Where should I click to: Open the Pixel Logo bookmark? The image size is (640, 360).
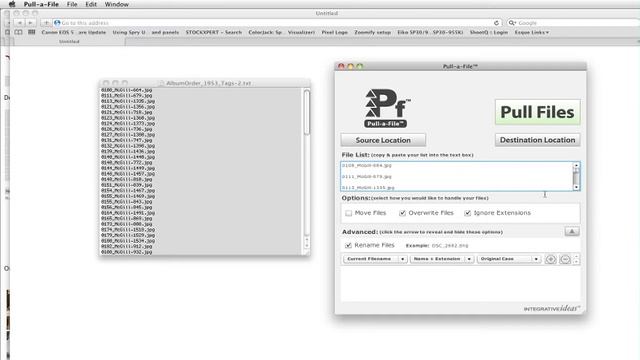tap(335, 32)
